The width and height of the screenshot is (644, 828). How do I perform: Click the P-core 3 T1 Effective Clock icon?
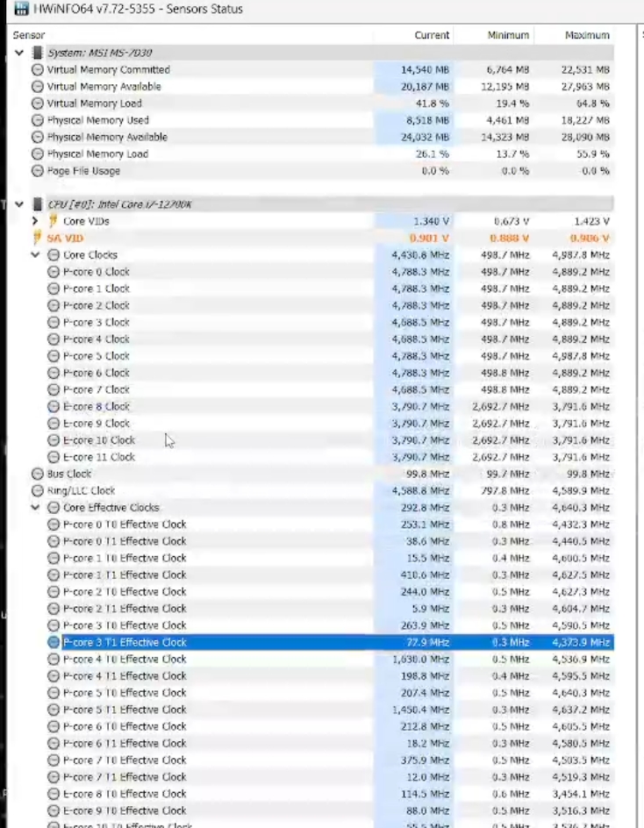[54, 642]
